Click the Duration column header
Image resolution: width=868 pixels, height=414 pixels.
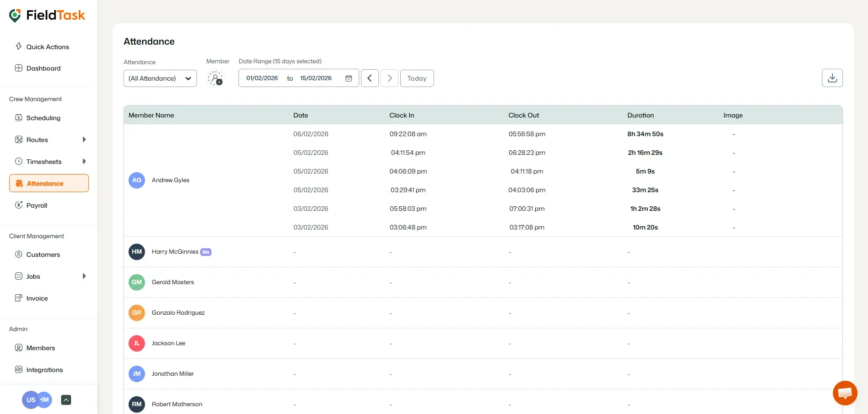click(x=641, y=115)
